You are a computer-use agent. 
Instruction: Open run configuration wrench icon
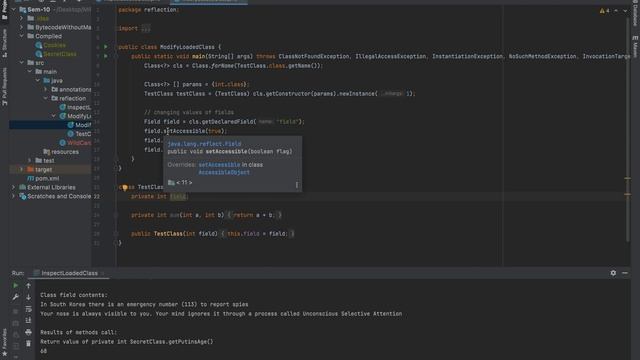pos(15,297)
